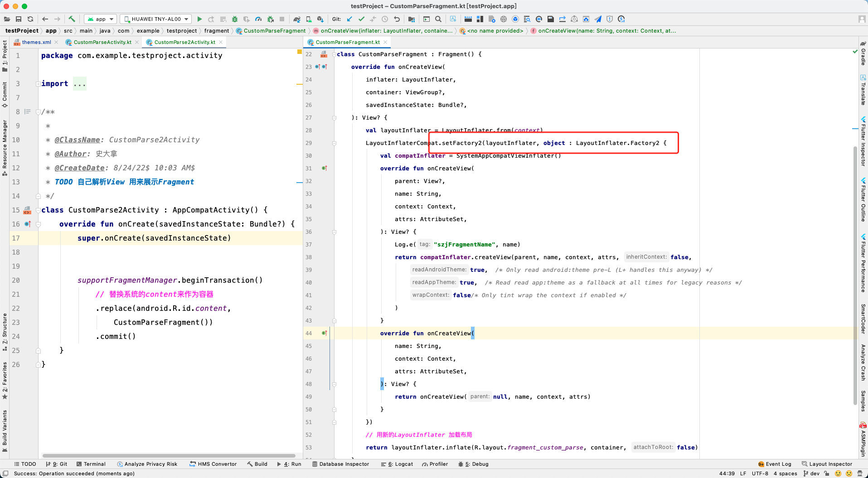Screen dimensions: 868x478
Task: Click the shield icon in toolbar
Action: point(610,19)
